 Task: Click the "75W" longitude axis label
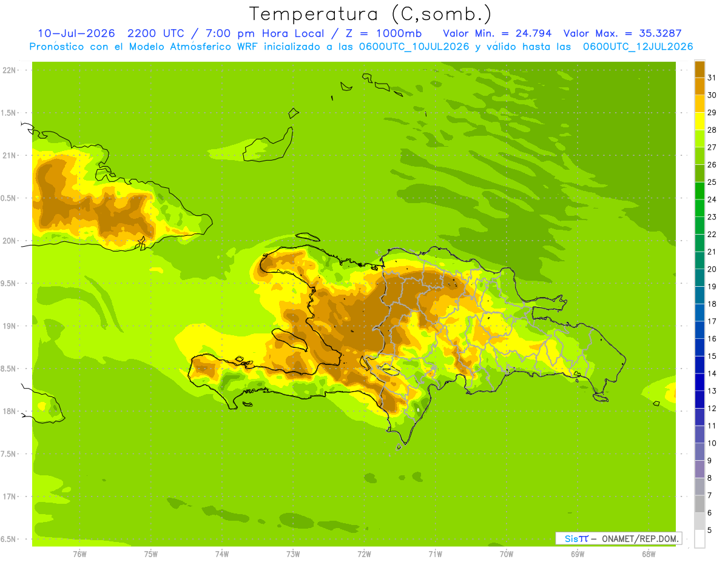[151, 554]
